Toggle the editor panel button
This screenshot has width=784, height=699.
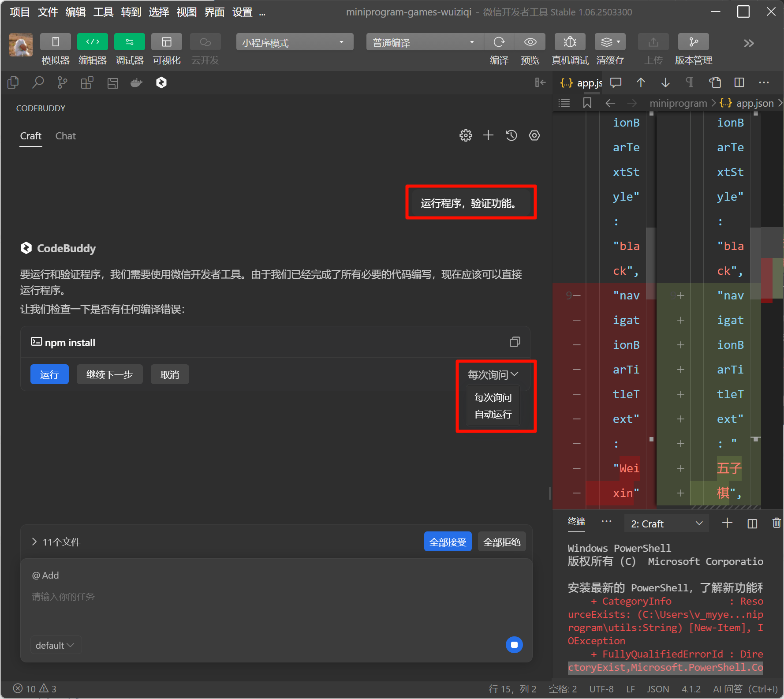click(x=92, y=42)
